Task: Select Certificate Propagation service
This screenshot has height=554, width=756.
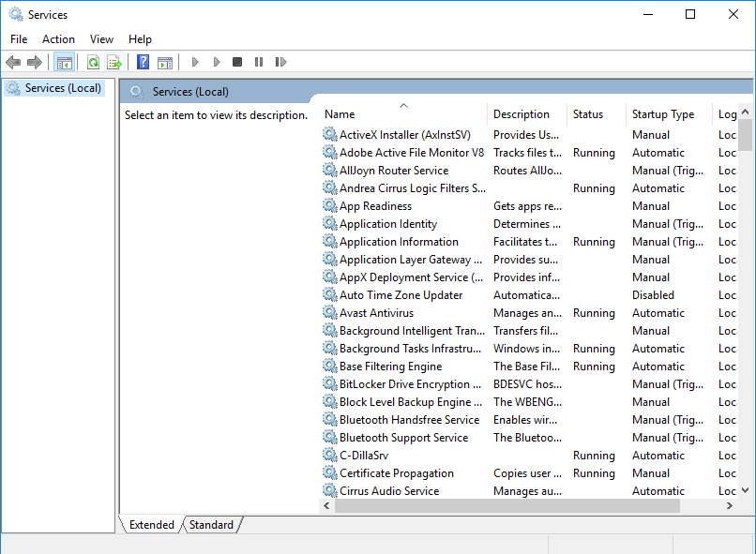Action: (x=529, y=473)
